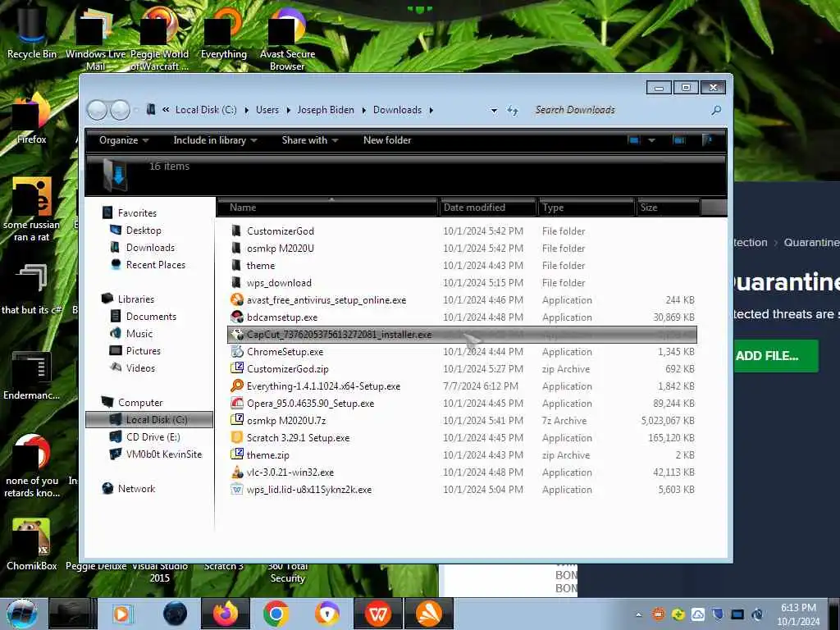This screenshot has width=840, height=630.
Task: Click the Explorer back navigation button
Action: (97, 111)
